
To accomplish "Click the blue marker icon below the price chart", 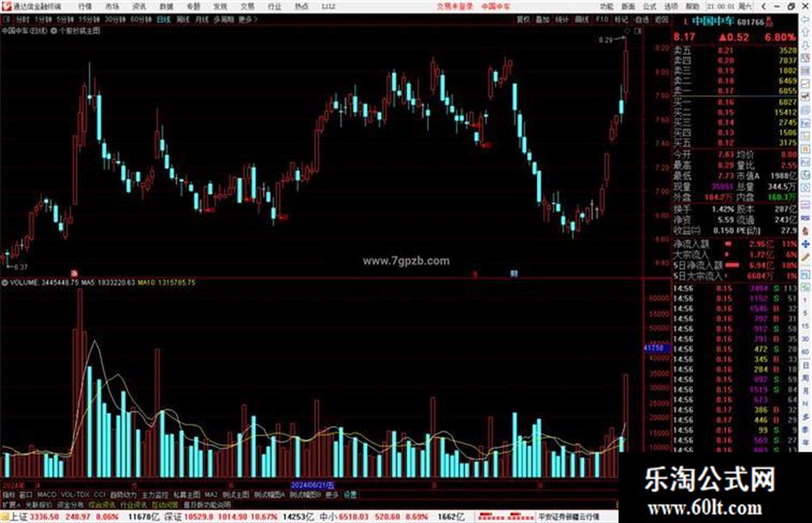I will [514, 273].
